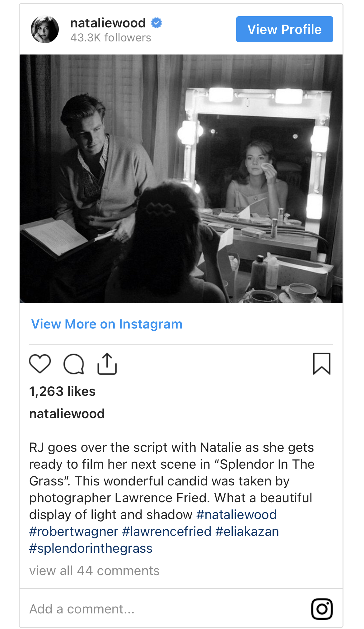
Task: Click the 1,263 likes count
Action: [x=62, y=391]
